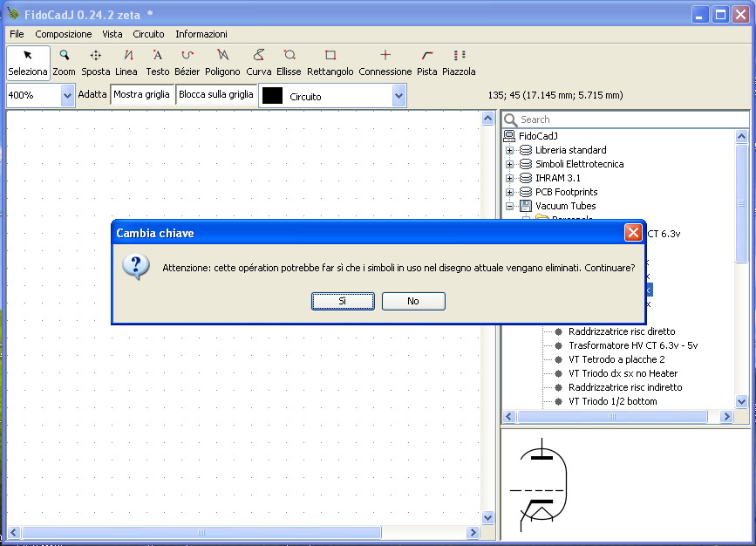The height and width of the screenshot is (546, 756).
Task: Toggle Mostra griglia grid display
Action: pyautogui.click(x=141, y=94)
